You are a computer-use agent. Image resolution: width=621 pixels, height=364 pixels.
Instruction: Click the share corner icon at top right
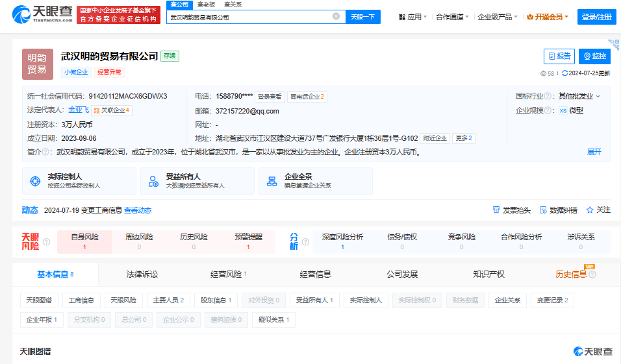point(614,44)
